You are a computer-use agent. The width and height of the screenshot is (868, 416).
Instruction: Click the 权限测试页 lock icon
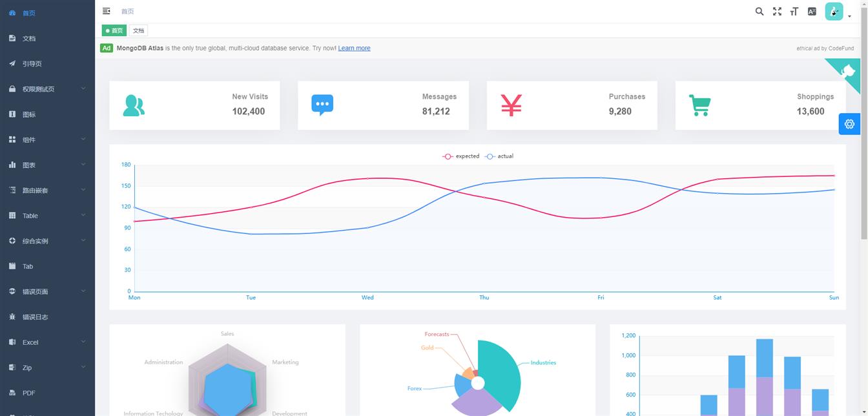point(12,89)
